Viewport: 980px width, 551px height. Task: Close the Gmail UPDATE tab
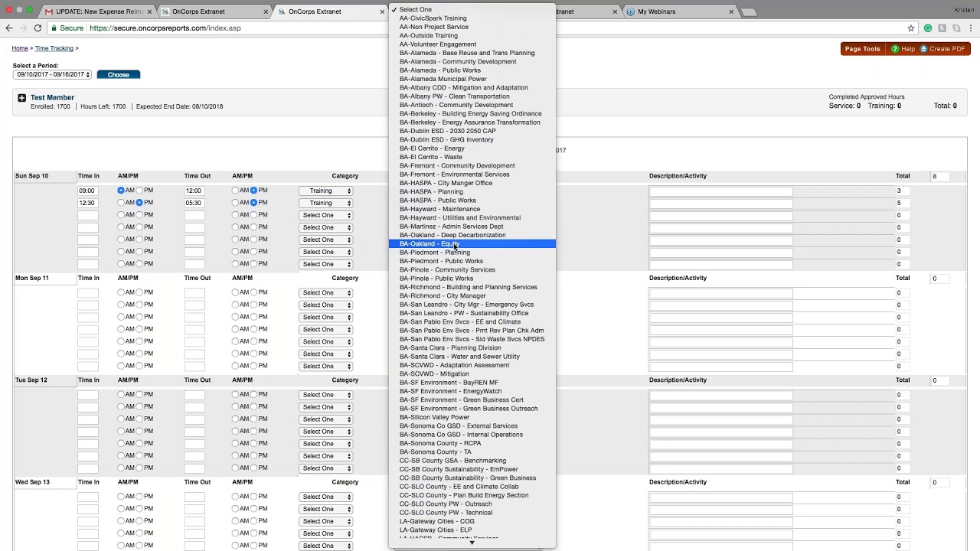[x=149, y=11]
